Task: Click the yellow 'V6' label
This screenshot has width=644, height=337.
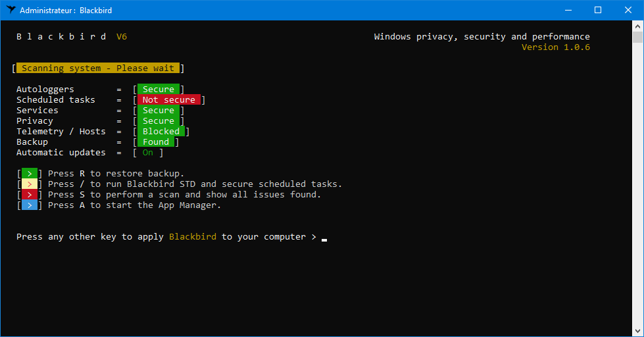Action: point(122,37)
